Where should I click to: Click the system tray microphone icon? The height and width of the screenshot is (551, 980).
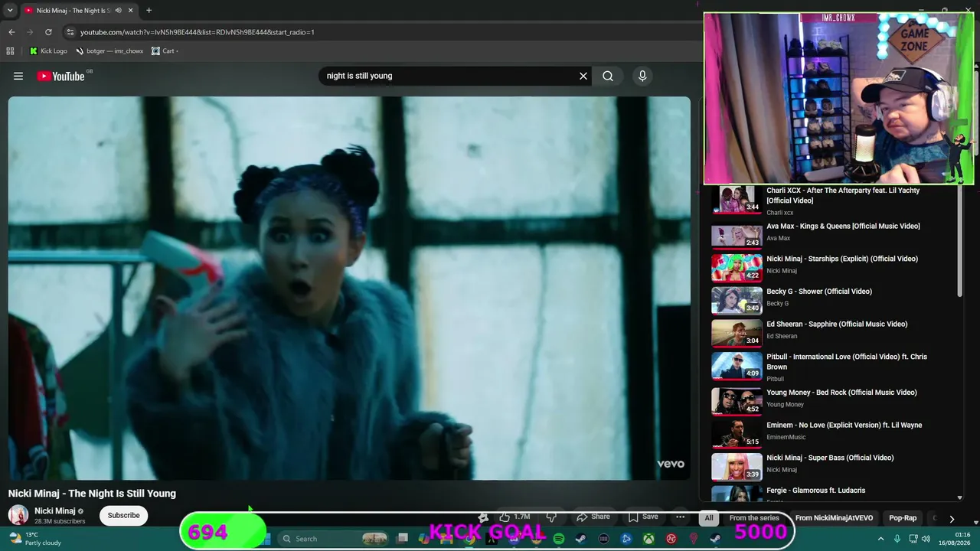click(897, 539)
